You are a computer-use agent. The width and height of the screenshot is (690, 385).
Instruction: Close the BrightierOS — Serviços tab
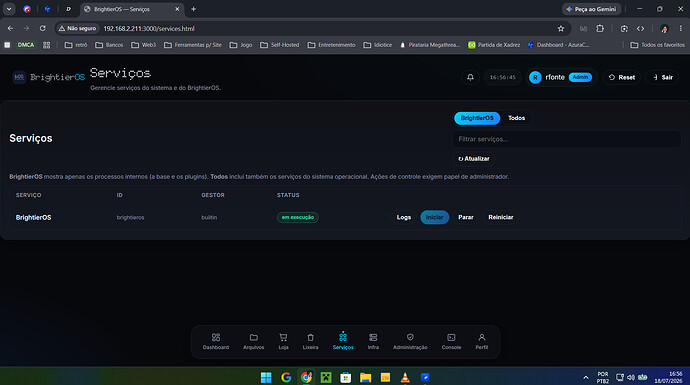point(177,9)
